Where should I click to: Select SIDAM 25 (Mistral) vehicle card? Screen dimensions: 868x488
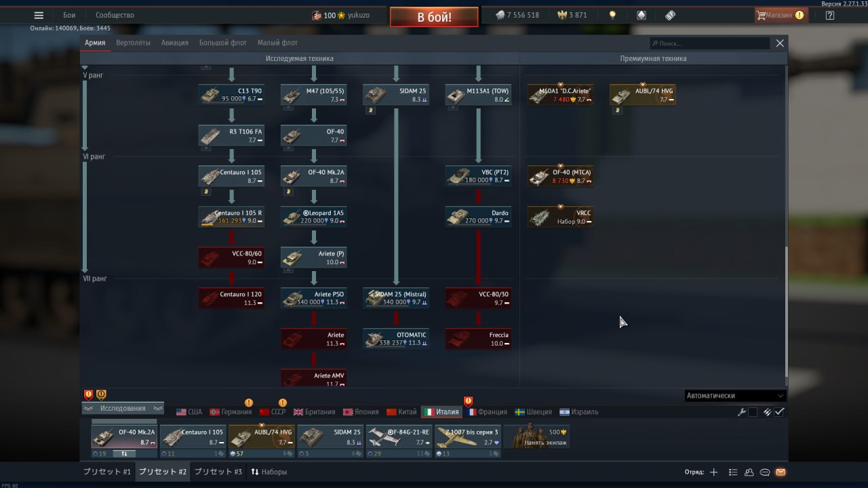coord(396,298)
